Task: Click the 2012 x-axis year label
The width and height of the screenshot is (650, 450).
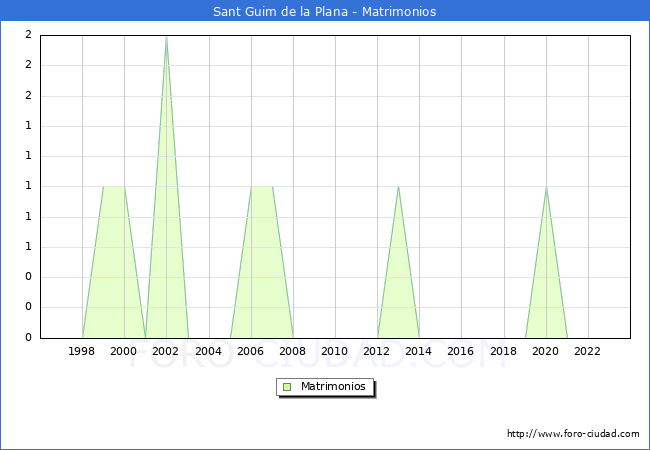Action: (x=377, y=351)
